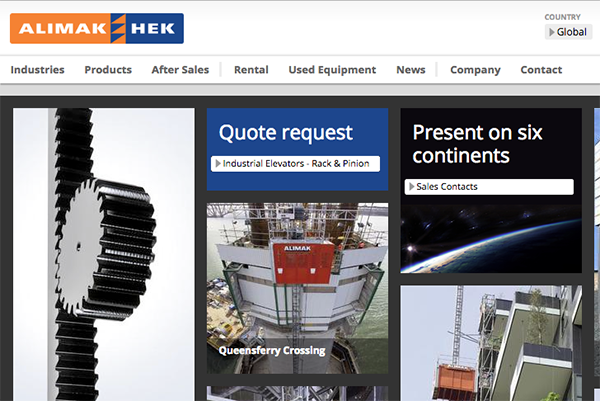600x401 pixels.
Task: Click the Quote request heading
Action: pos(285,133)
